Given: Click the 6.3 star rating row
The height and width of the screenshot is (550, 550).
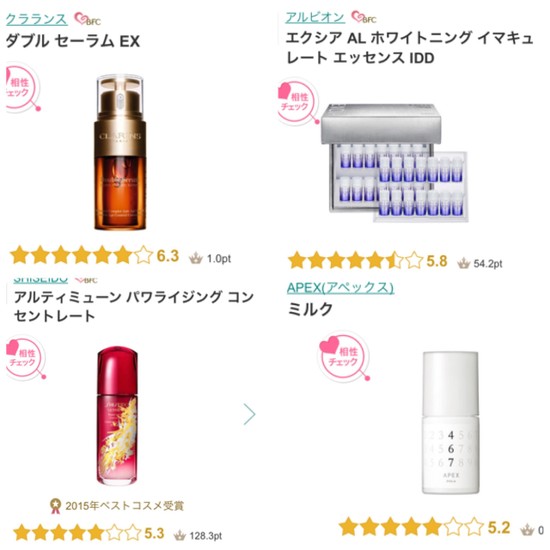Looking at the screenshot, I should tap(94, 255).
